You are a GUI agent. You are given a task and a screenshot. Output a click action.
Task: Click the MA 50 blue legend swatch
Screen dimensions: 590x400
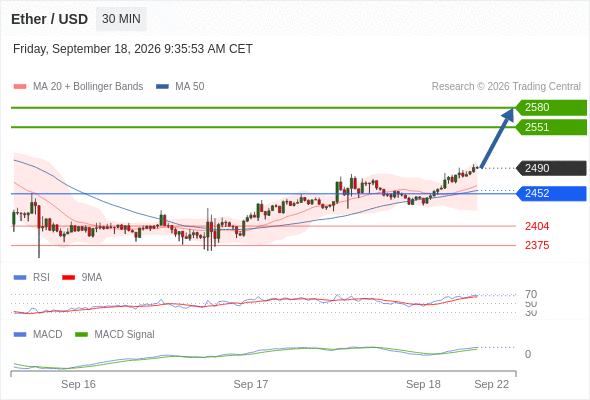162,87
